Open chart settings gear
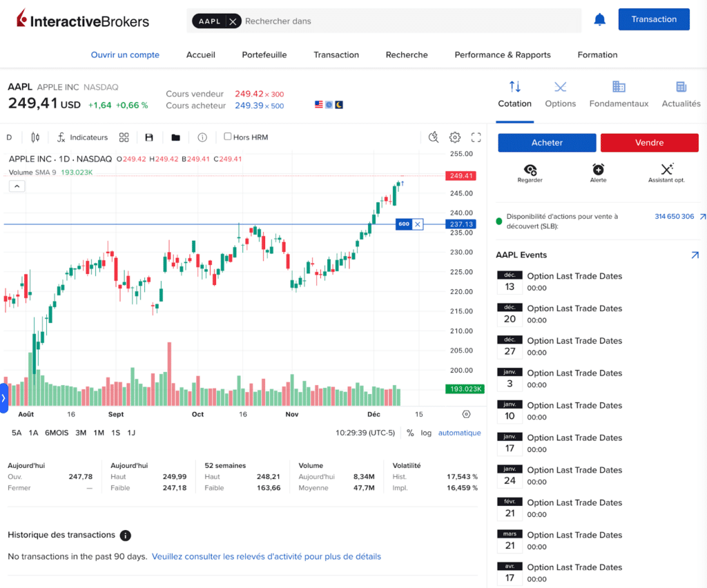This screenshot has width=707, height=588. click(x=455, y=137)
